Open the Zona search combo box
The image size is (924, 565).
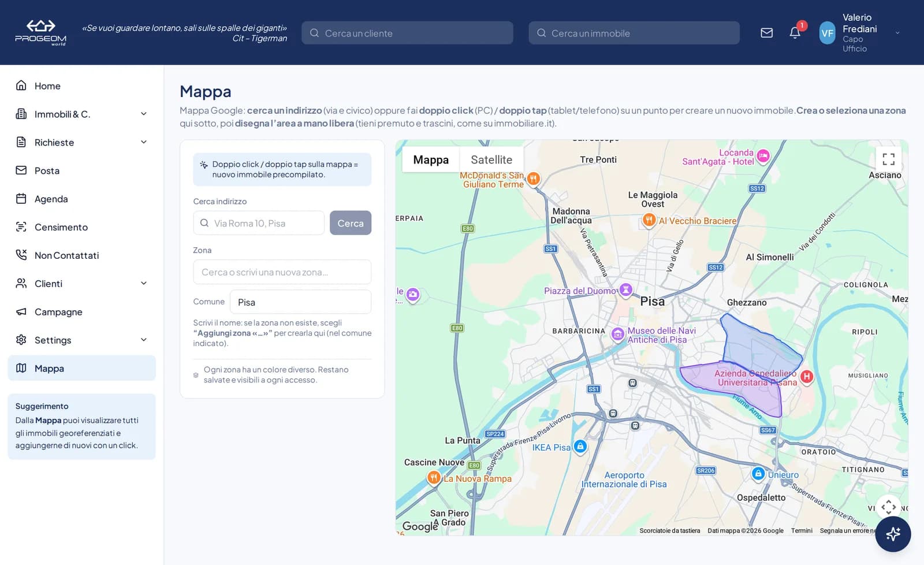[282, 272]
